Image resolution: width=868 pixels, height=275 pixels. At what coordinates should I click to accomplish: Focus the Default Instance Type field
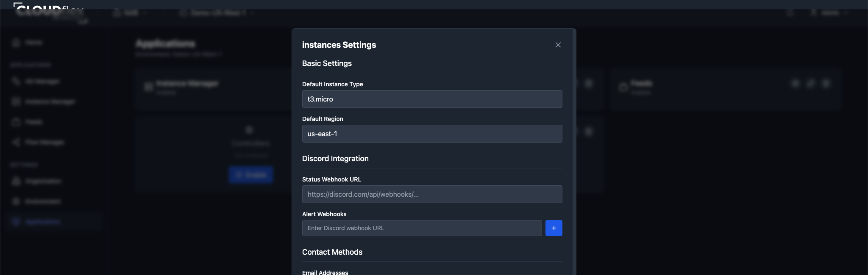click(432, 99)
